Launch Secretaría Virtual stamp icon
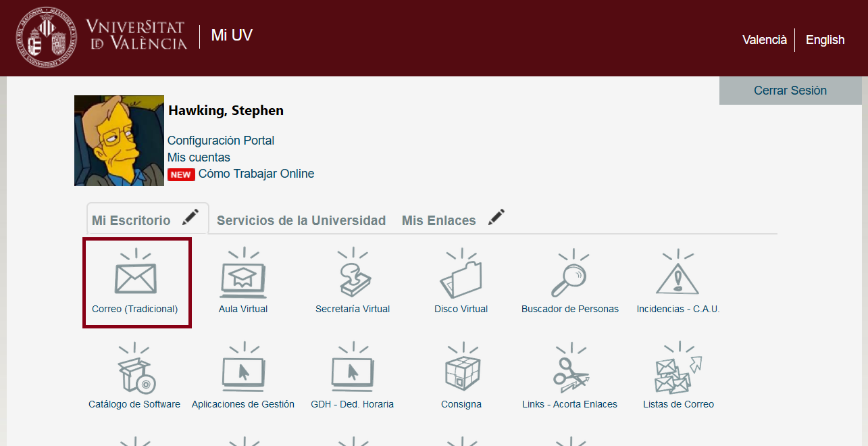 tap(353, 278)
